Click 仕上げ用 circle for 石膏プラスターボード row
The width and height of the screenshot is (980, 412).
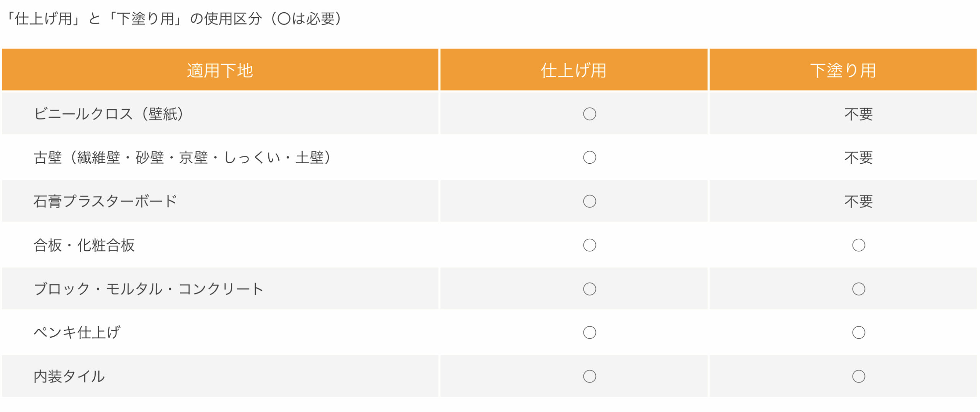[x=590, y=201]
